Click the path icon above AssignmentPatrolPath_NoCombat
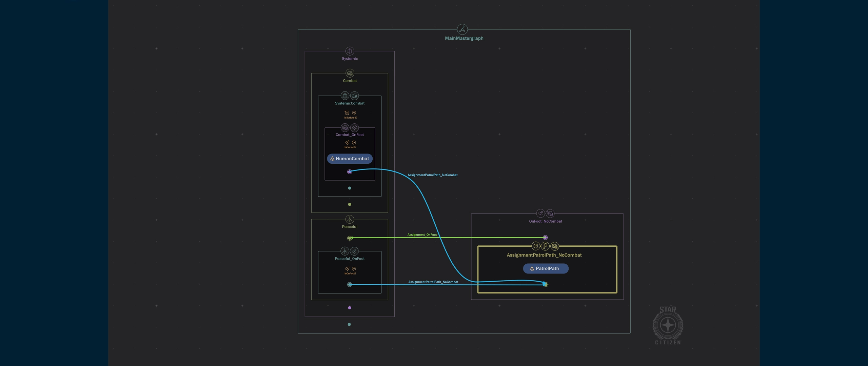Screen dimensions: 868x366 [x=545, y=246]
